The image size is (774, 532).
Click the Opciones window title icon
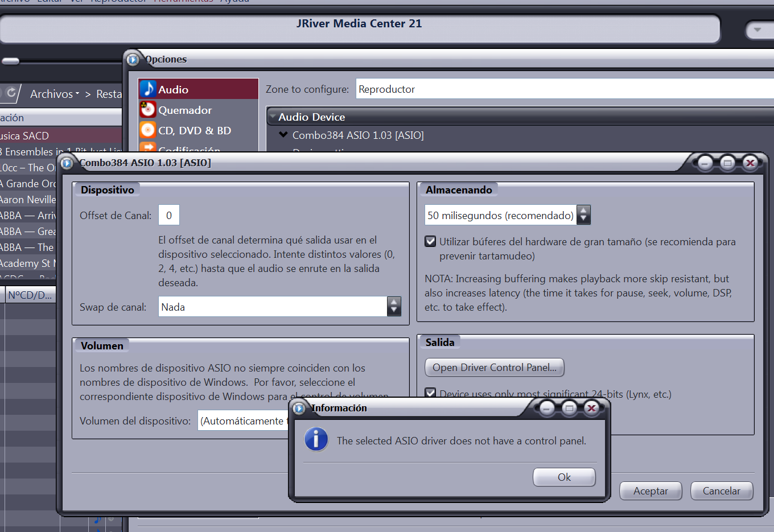tap(133, 59)
